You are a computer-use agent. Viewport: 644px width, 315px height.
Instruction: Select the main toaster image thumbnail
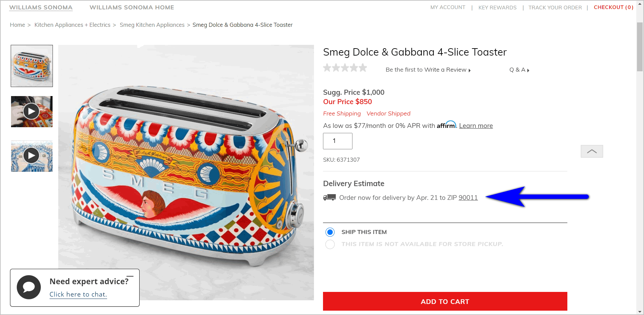(x=31, y=66)
